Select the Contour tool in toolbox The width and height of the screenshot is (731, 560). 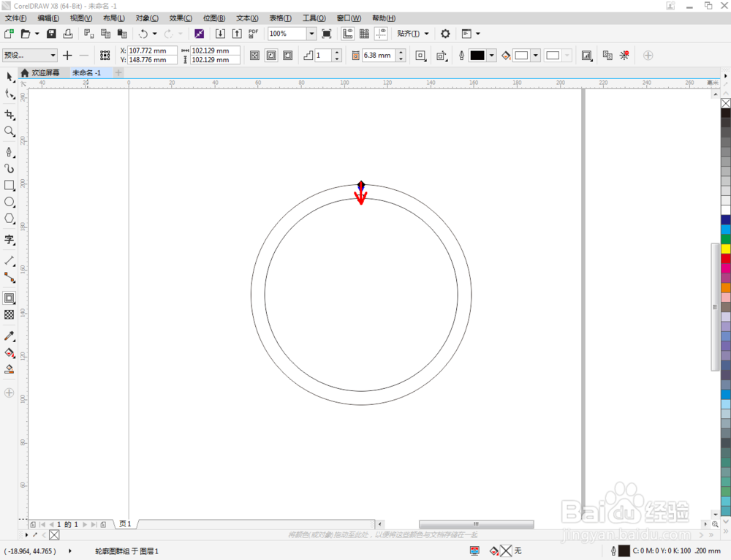click(10, 298)
